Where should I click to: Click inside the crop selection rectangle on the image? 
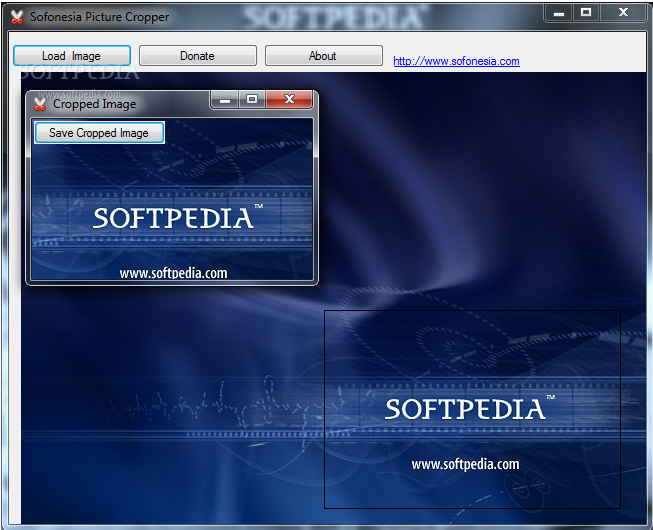coord(472,409)
